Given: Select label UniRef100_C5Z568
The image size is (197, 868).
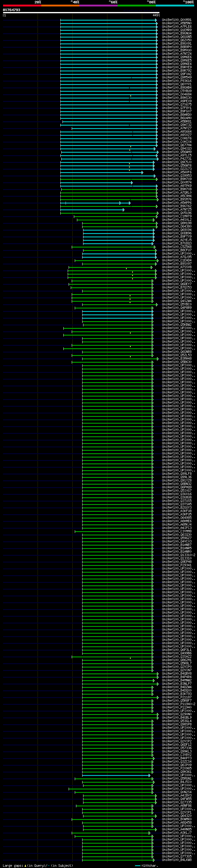Looking at the screenshot, I should 176,247.
